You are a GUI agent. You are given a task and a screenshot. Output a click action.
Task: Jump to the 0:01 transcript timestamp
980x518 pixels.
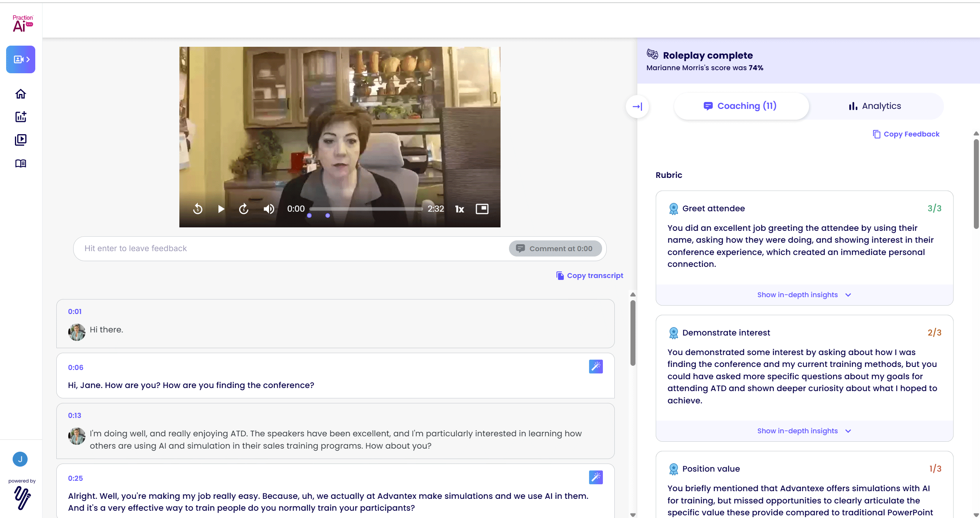(75, 312)
